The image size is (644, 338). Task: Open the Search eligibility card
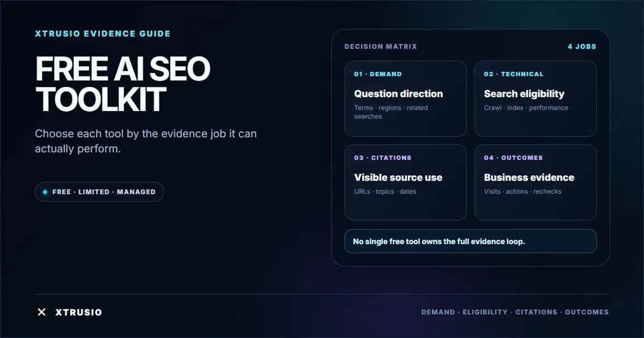point(536,99)
